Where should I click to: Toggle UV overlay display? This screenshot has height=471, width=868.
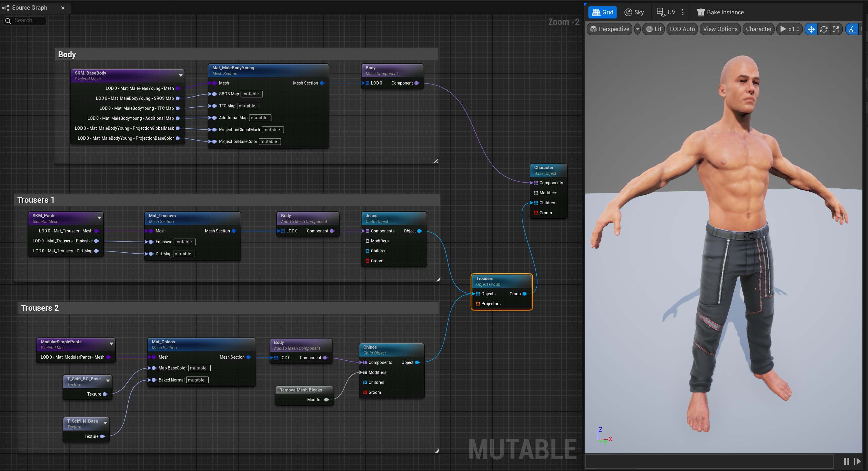coord(666,12)
